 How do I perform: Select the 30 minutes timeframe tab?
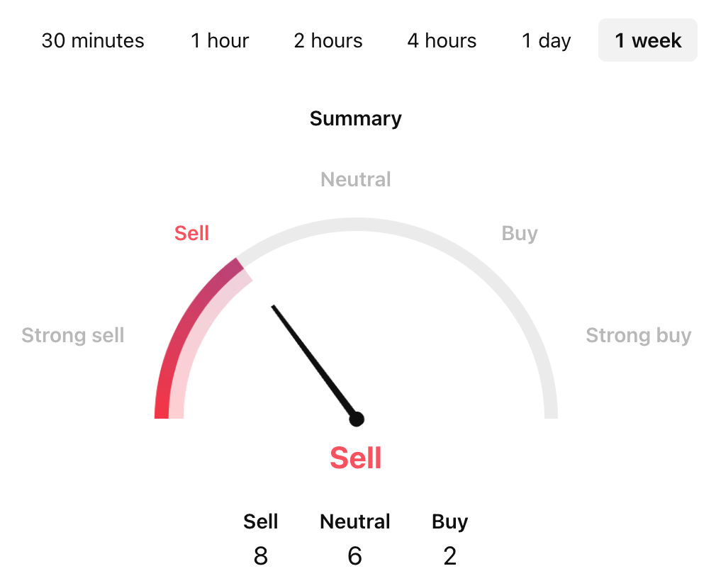coord(93,40)
